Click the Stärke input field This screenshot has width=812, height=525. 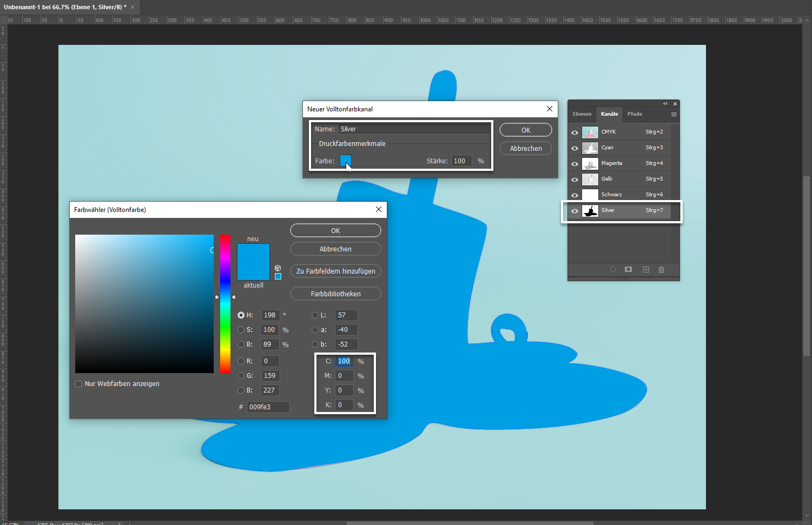click(x=461, y=161)
